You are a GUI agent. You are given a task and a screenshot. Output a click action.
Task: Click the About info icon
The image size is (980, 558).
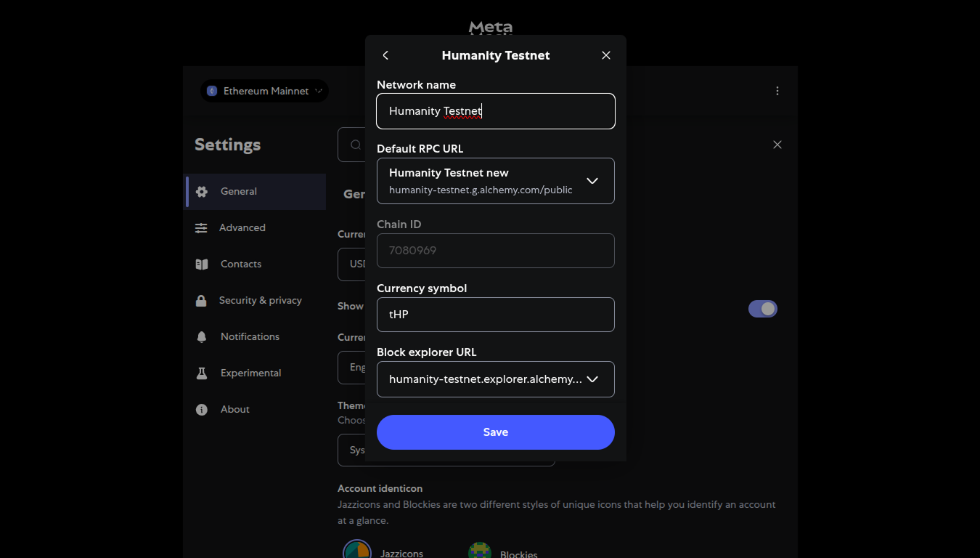tap(202, 410)
